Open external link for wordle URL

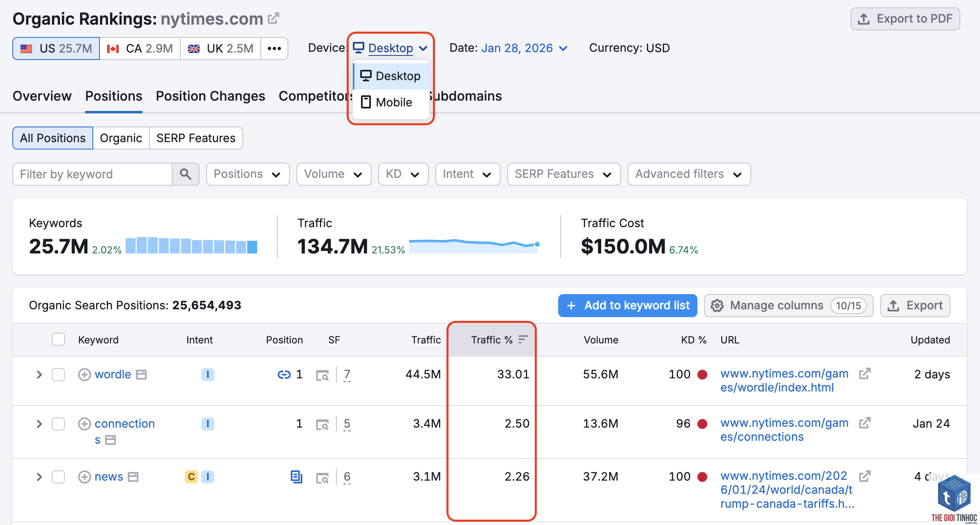pyautogui.click(x=865, y=374)
